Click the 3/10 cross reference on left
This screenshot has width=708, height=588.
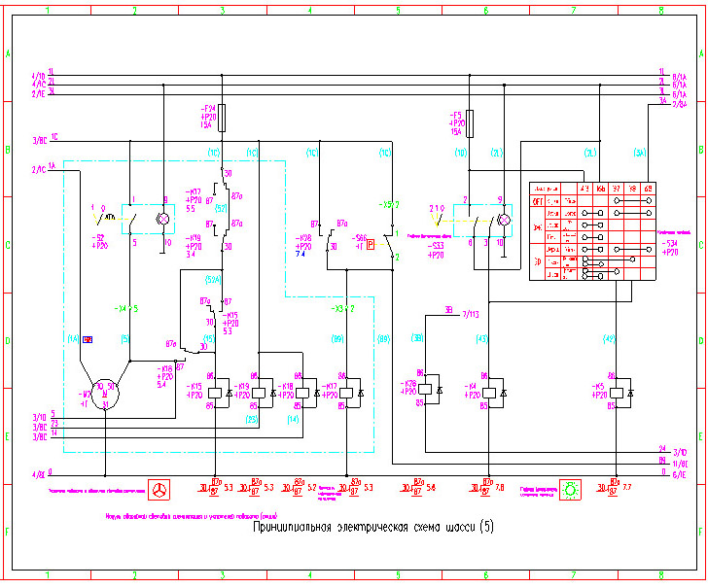[x=39, y=417]
